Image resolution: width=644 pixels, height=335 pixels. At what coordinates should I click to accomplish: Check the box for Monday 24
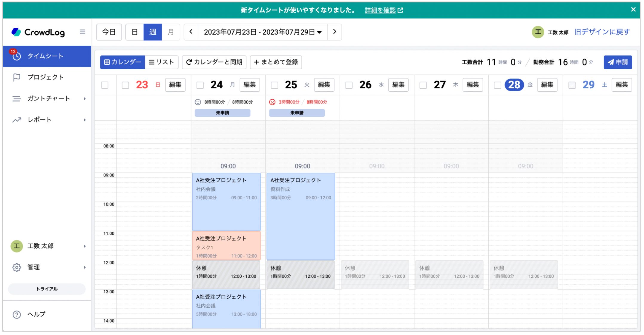pyautogui.click(x=200, y=85)
